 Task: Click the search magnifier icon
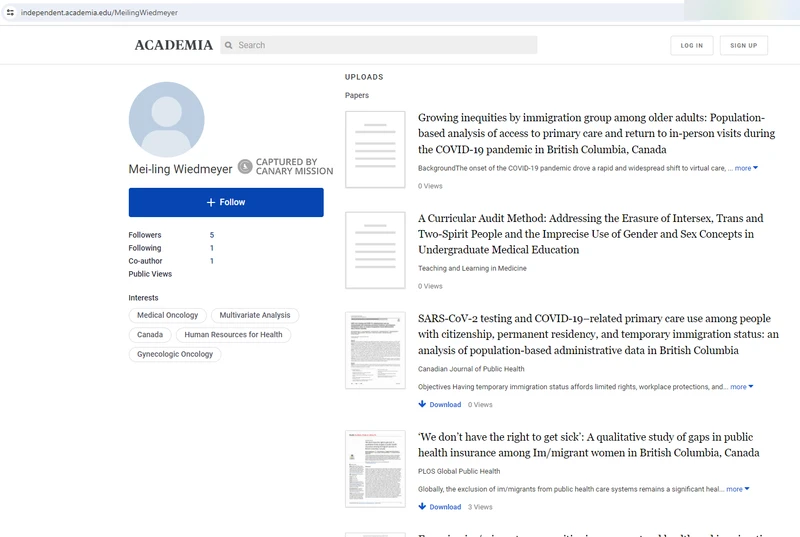(x=229, y=45)
